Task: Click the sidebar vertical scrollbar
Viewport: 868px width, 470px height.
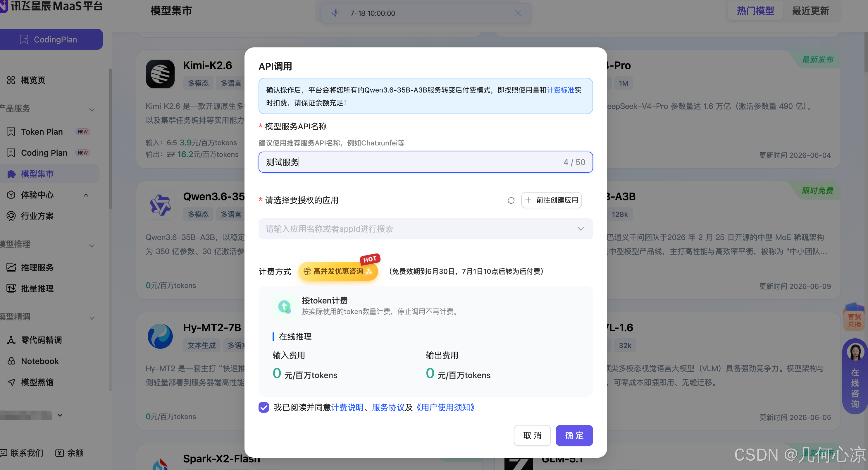Action: point(110,138)
